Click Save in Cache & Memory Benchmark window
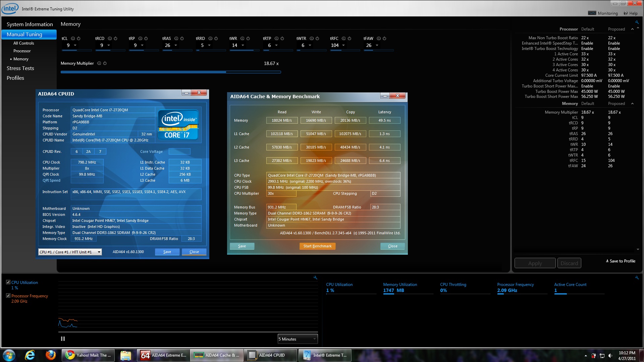This screenshot has width=644, height=362. pos(242,246)
